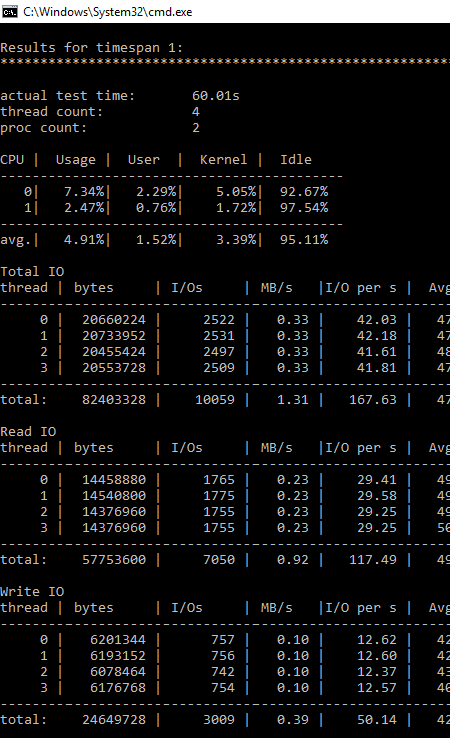The image size is (450, 738).
Task: Click CPU 1 usage value 2.47%
Action: pos(84,208)
